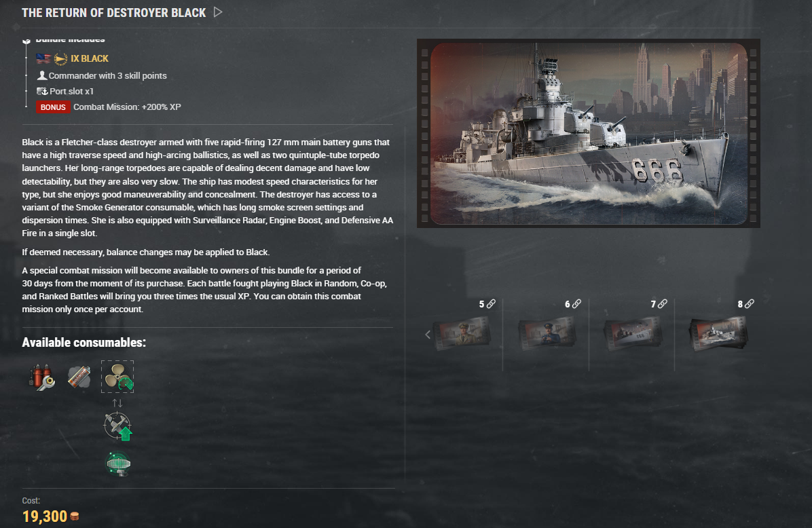Click the Damage Control Party consumable icon
Image resolution: width=812 pixels, height=528 pixels.
point(42,377)
